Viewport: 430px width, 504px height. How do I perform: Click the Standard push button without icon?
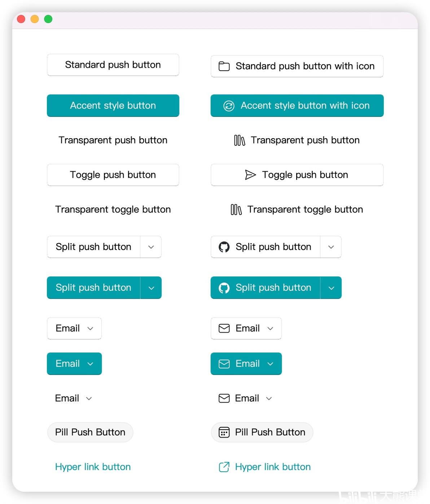pos(113,65)
